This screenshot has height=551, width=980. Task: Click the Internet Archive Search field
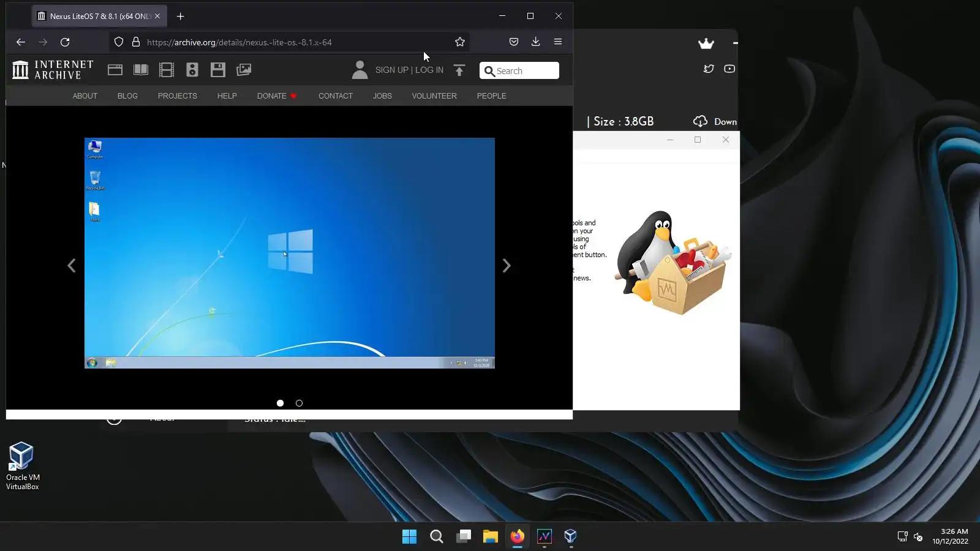pos(519,70)
